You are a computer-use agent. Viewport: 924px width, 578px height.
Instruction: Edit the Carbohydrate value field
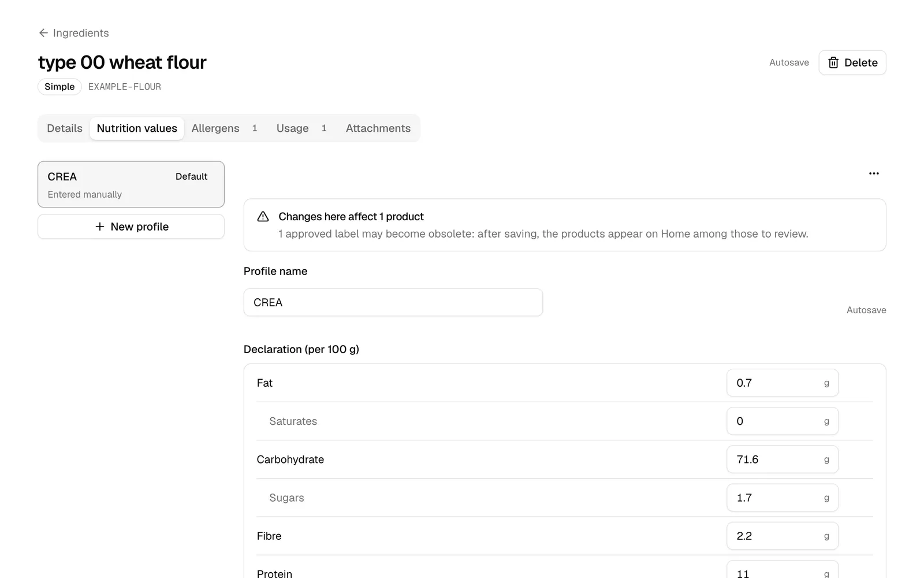click(x=783, y=460)
